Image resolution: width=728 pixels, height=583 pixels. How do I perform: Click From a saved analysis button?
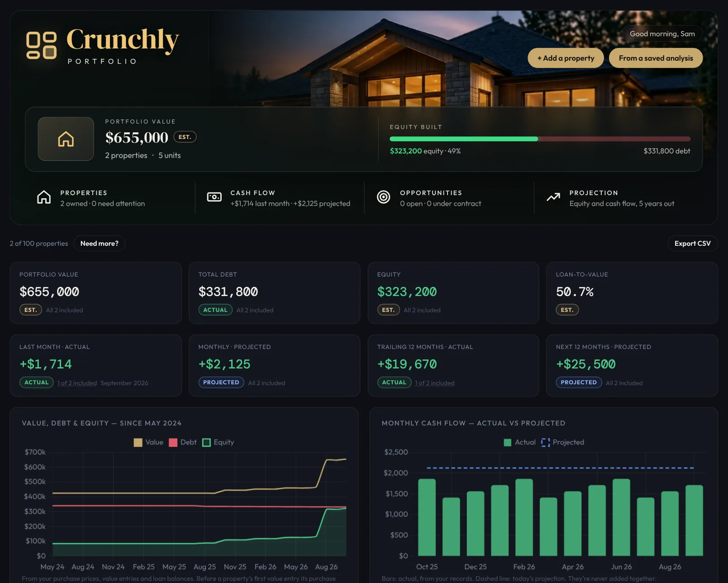pos(656,58)
